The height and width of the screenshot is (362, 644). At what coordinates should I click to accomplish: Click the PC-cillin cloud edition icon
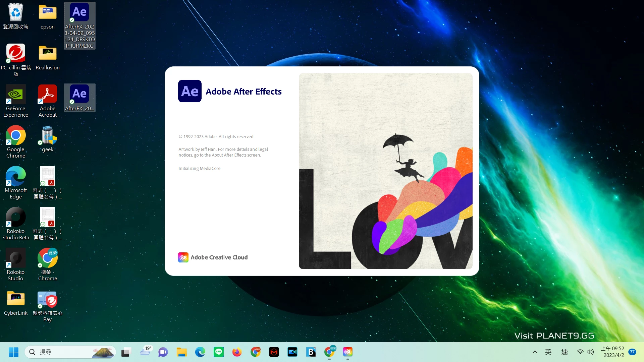pyautogui.click(x=15, y=54)
